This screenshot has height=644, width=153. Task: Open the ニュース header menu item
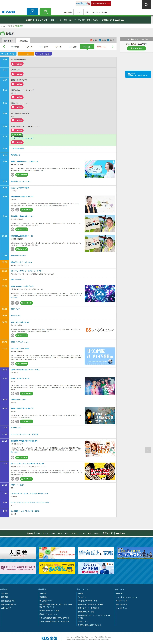(79, 12)
